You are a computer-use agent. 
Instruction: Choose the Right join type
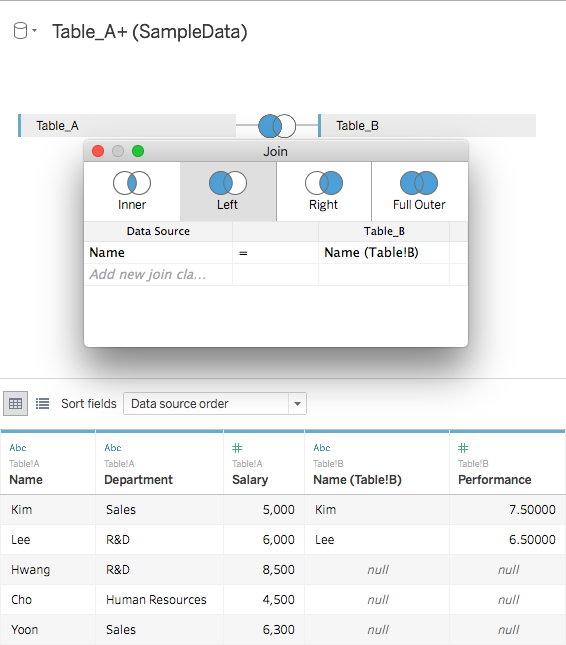[324, 191]
